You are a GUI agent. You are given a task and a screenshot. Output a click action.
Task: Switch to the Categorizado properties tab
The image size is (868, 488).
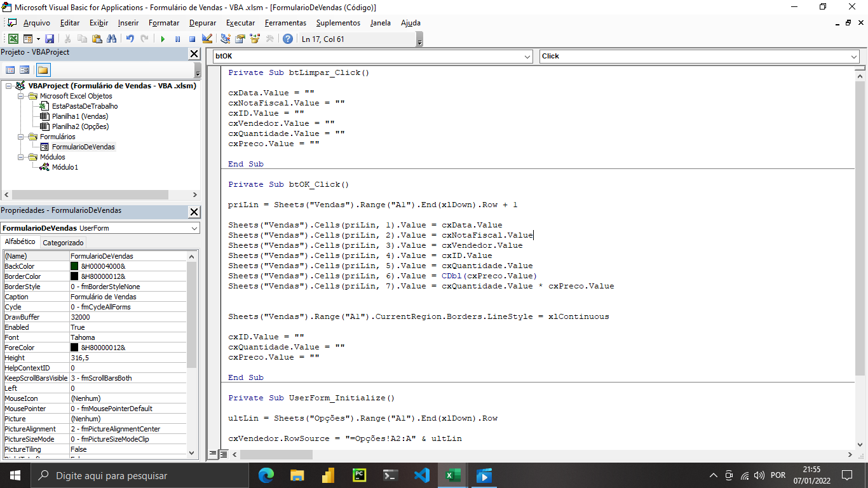coord(63,241)
